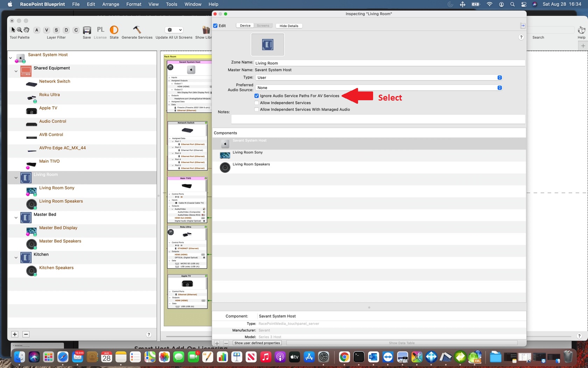The height and width of the screenshot is (368, 588).
Task: Click the Help toolbar icon
Action: point(581,30)
